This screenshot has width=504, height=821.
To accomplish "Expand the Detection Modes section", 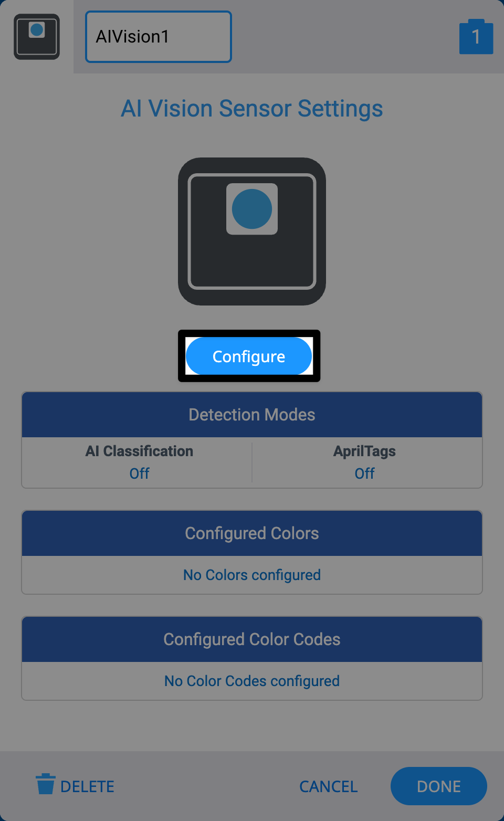I will 252,414.
